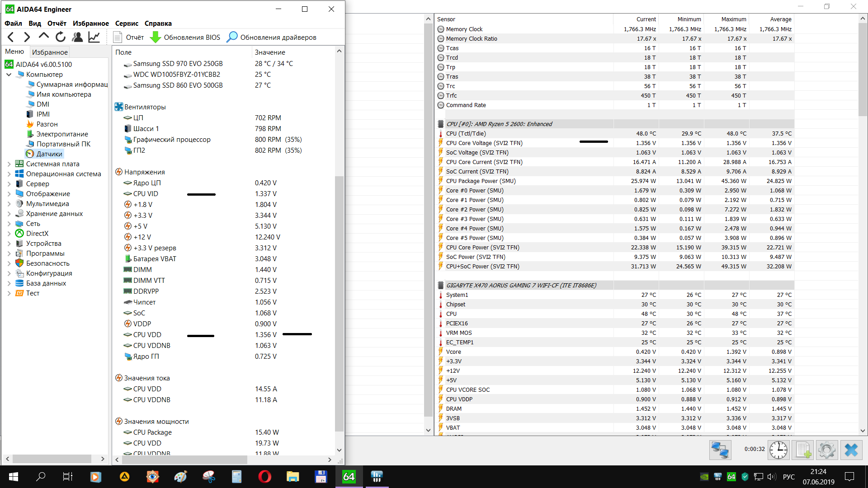Select Разгон in the tree
The image size is (868, 488).
click(x=47, y=124)
